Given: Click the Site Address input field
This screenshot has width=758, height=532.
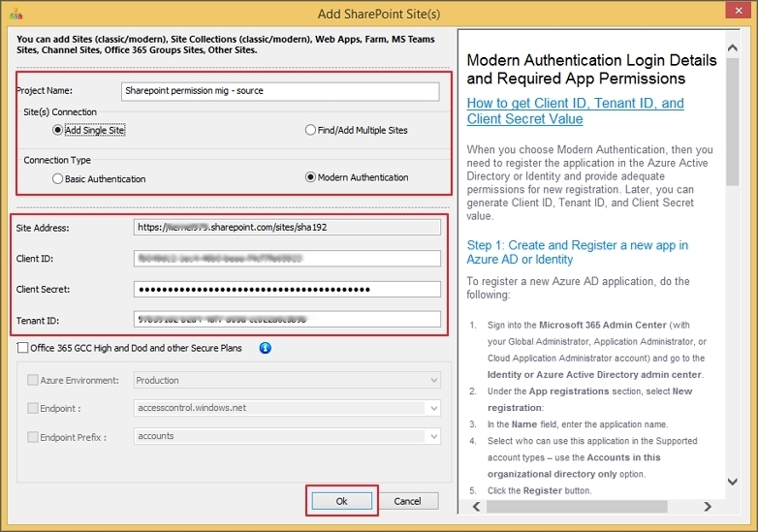Looking at the screenshot, I should 287,227.
